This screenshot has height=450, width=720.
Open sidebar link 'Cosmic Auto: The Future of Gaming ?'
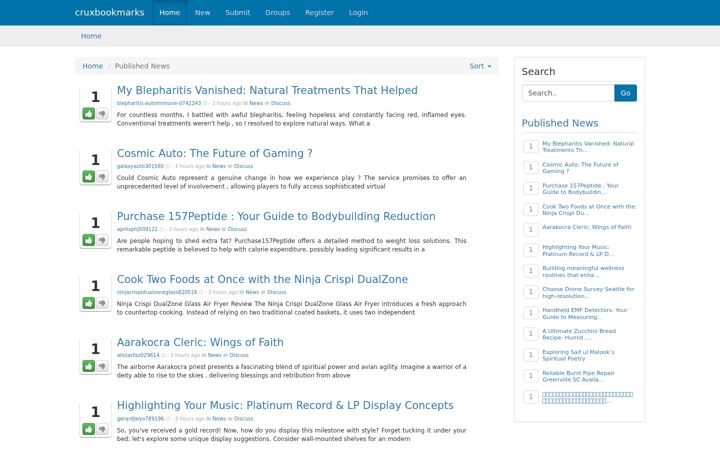point(580,168)
